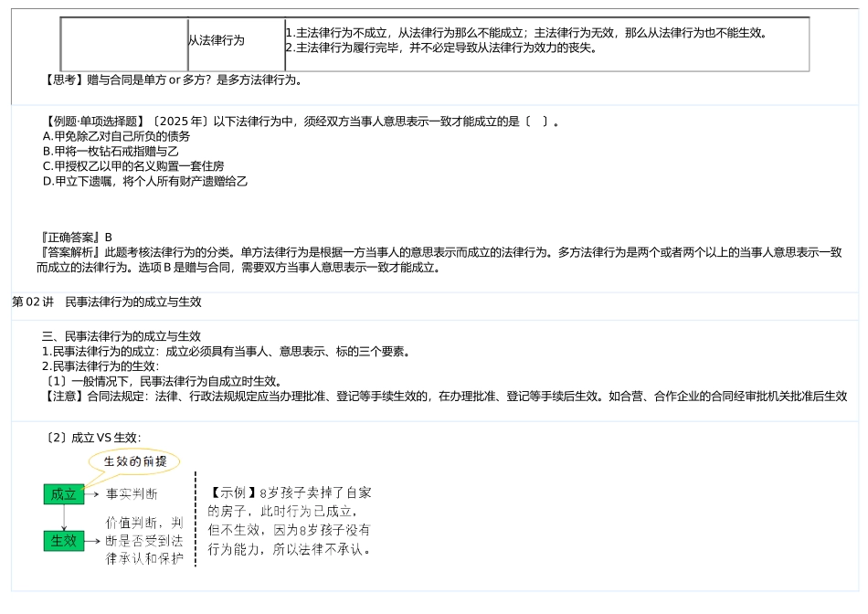The image size is (868, 614).
Task: Click line 1.民事法律行为的成立
Action: (x=227, y=352)
